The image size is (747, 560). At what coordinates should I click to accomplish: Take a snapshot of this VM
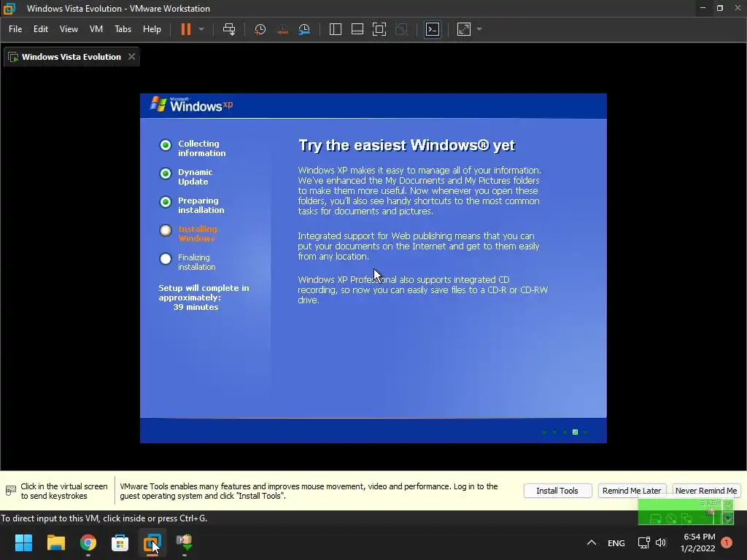pyautogui.click(x=260, y=29)
